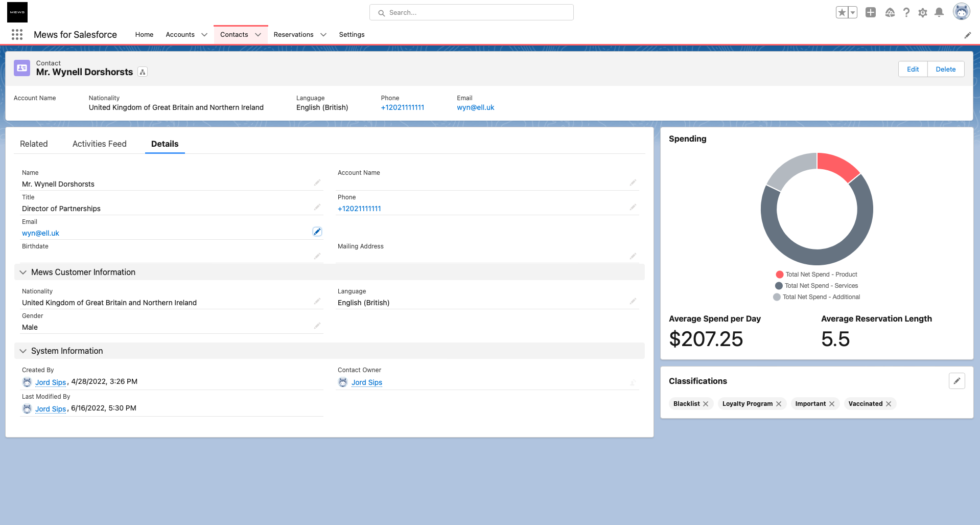This screenshot has height=525, width=980.
Task: Remove the Loyalty Program classification
Action: pyautogui.click(x=779, y=404)
